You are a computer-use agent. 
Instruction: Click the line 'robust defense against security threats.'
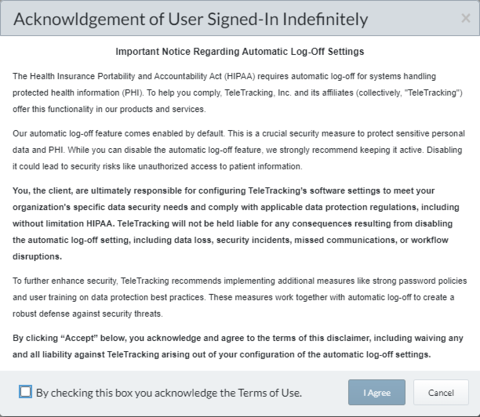tap(88, 314)
